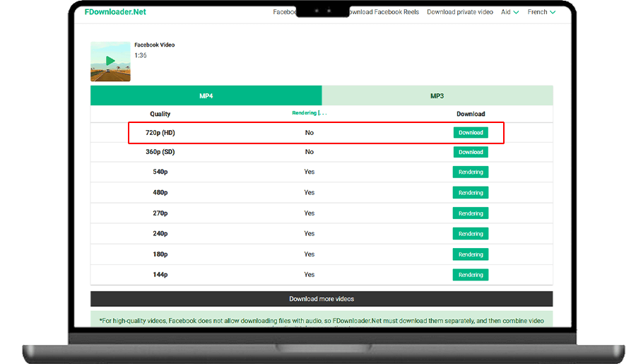Select the 144p quality label
636x364 pixels.
pos(160,274)
